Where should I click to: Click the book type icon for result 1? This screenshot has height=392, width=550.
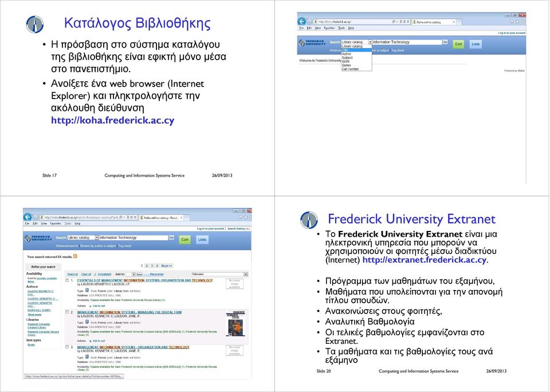[x=87, y=291]
